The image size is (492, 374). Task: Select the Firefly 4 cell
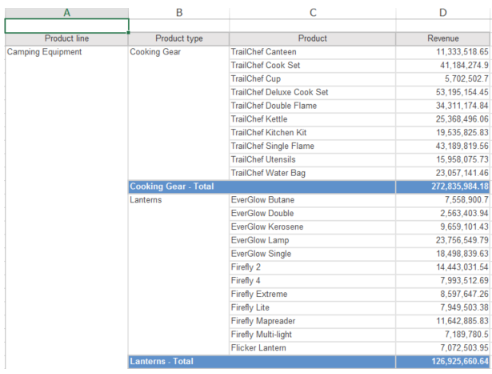click(312, 281)
